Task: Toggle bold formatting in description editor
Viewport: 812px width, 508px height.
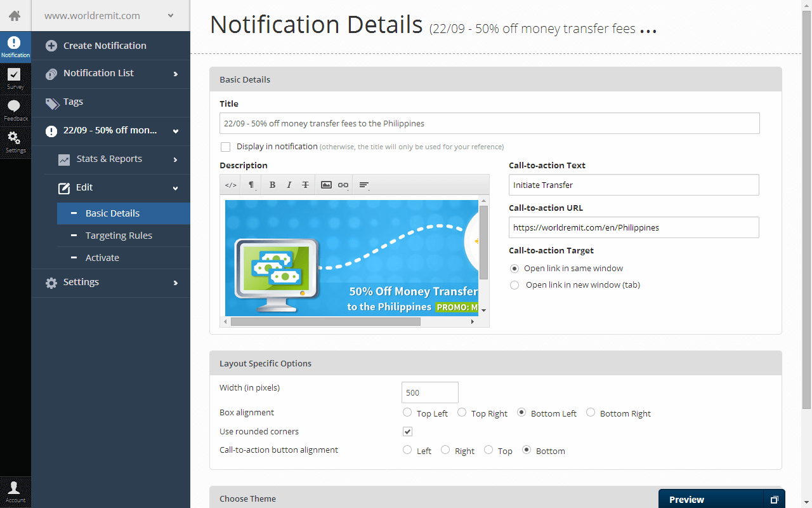Action: coord(272,185)
